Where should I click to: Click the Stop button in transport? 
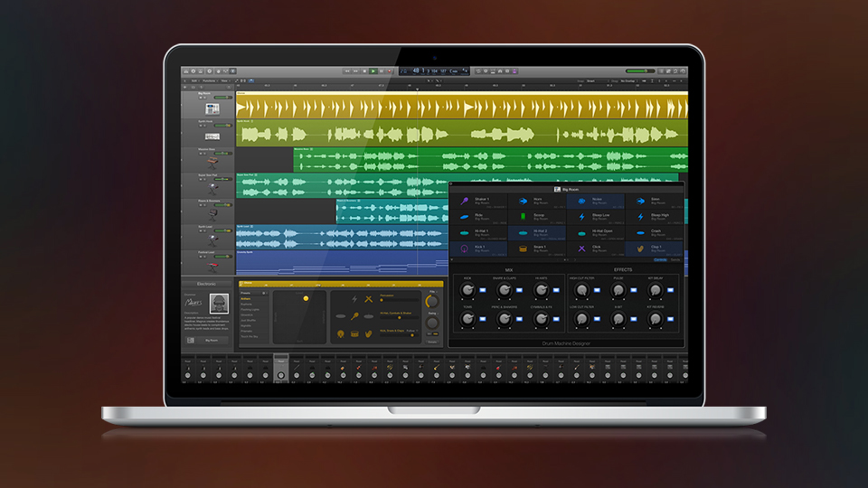point(364,71)
